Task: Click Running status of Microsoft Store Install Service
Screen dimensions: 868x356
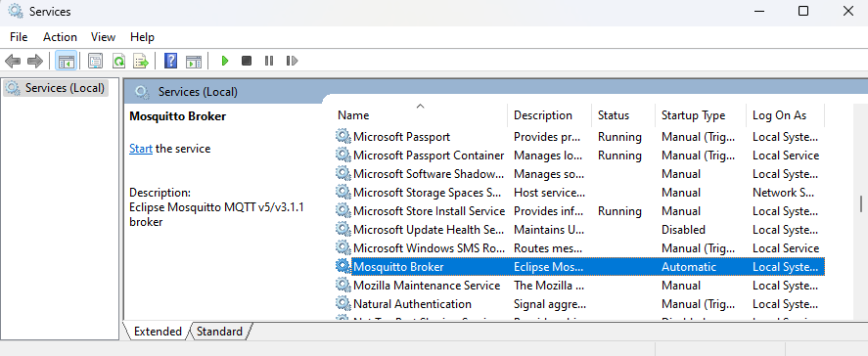Action: 620,211
